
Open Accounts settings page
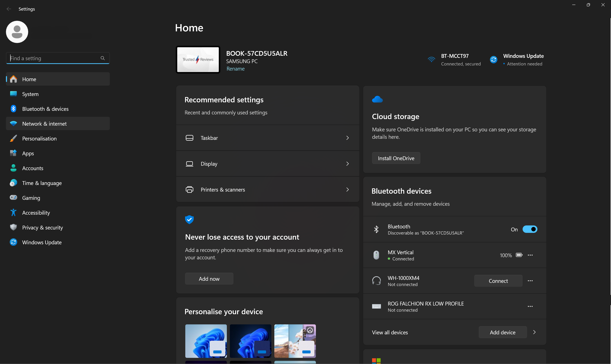(58, 168)
